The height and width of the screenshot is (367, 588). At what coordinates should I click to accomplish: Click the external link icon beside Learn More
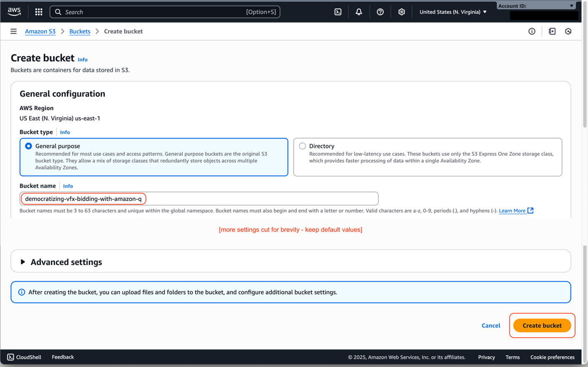pos(530,210)
